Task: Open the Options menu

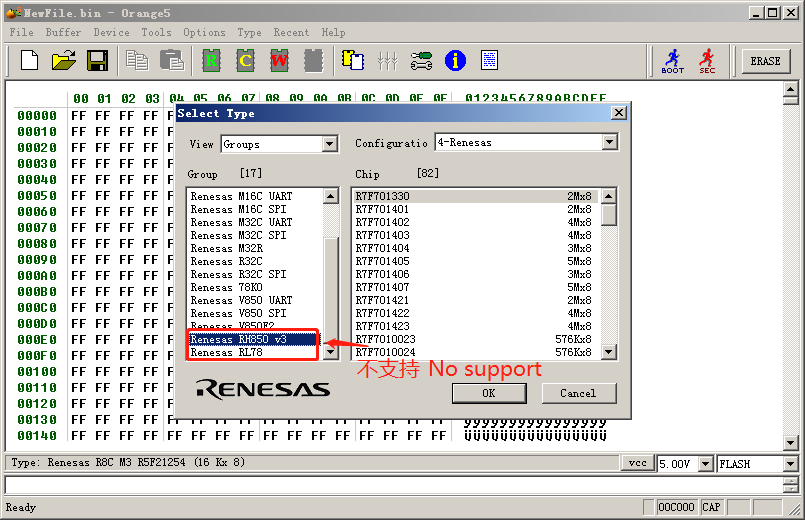Action: [204, 32]
